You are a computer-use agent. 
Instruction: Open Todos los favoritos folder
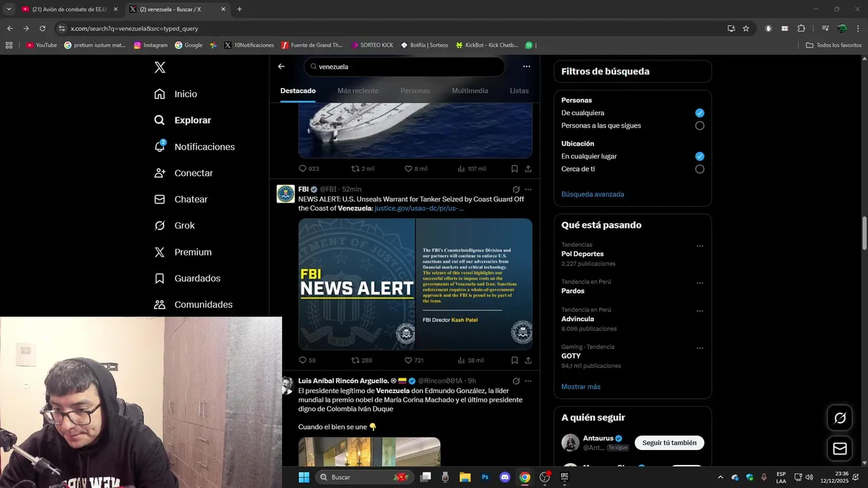click(x=833, y=45)
